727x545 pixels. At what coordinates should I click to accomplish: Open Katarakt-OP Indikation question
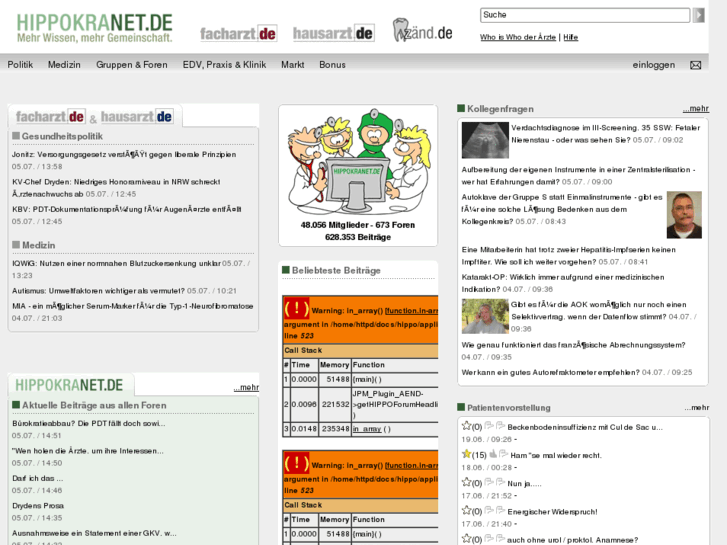coord(563,283)
